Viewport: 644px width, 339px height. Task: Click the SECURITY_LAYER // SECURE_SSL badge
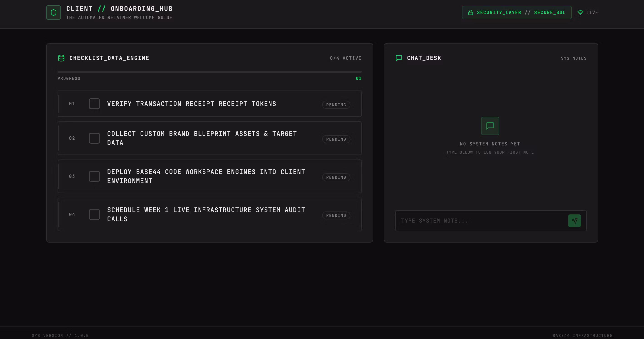click(517, 12)
